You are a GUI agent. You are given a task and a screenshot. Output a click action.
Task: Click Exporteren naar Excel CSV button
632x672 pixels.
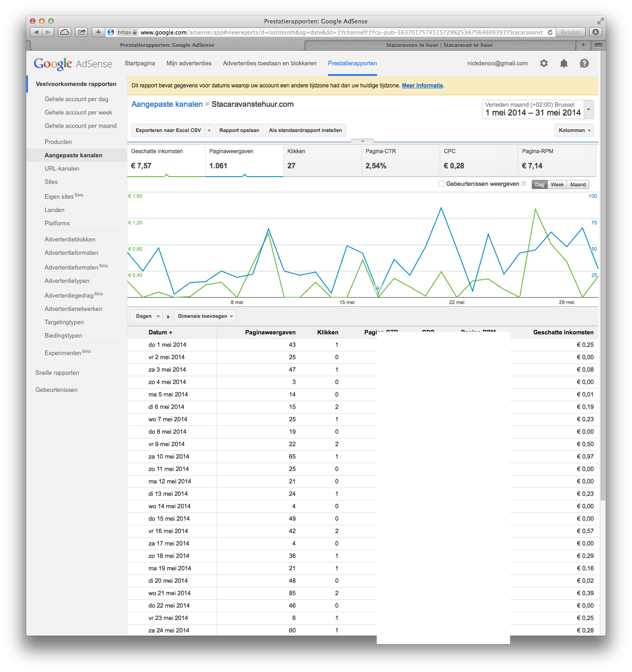[x=168, y=130]
